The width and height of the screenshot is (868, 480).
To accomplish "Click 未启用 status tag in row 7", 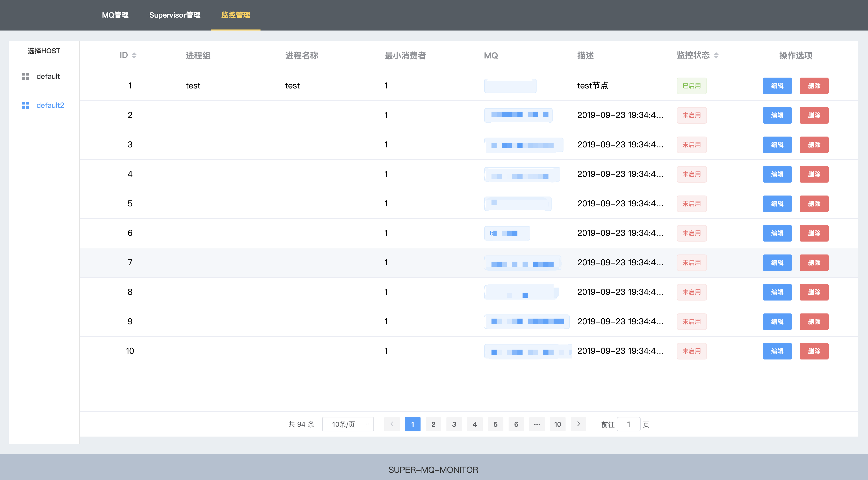I will (x=691, y=263).
